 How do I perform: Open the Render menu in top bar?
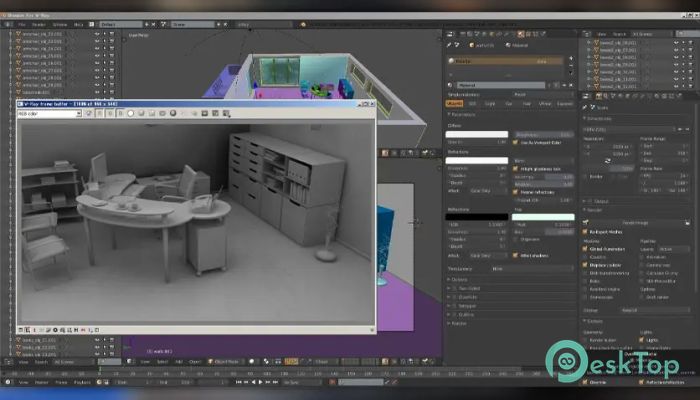39,25
